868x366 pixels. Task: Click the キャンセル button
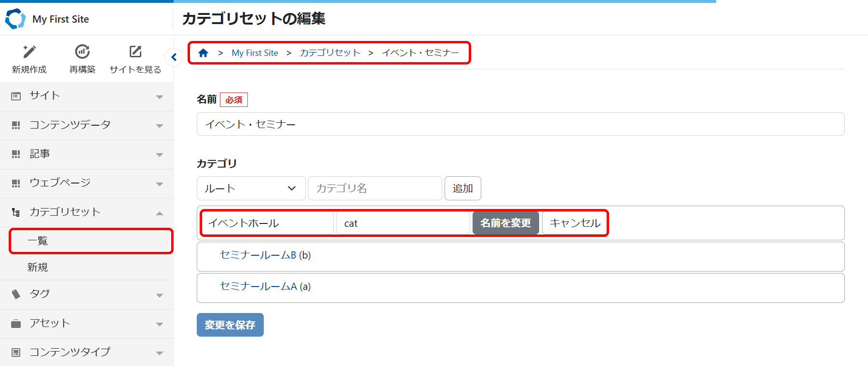click(x=575, y=223)
